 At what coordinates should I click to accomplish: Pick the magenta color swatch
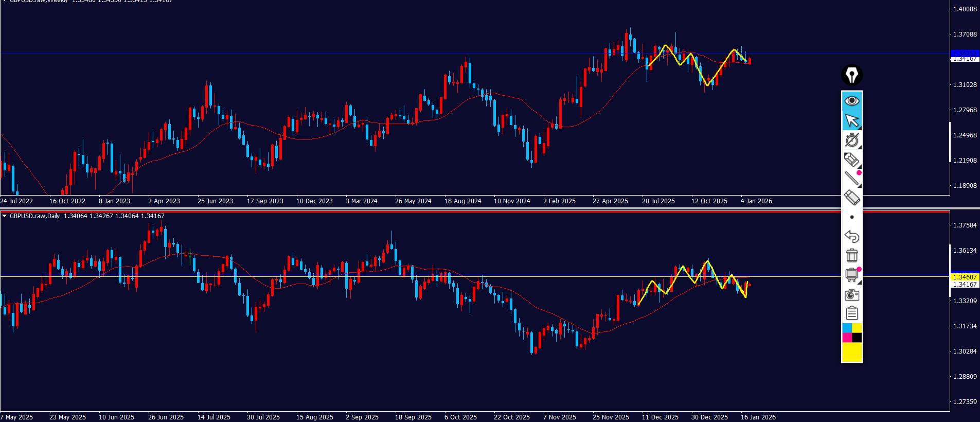(x=847, y=338)
